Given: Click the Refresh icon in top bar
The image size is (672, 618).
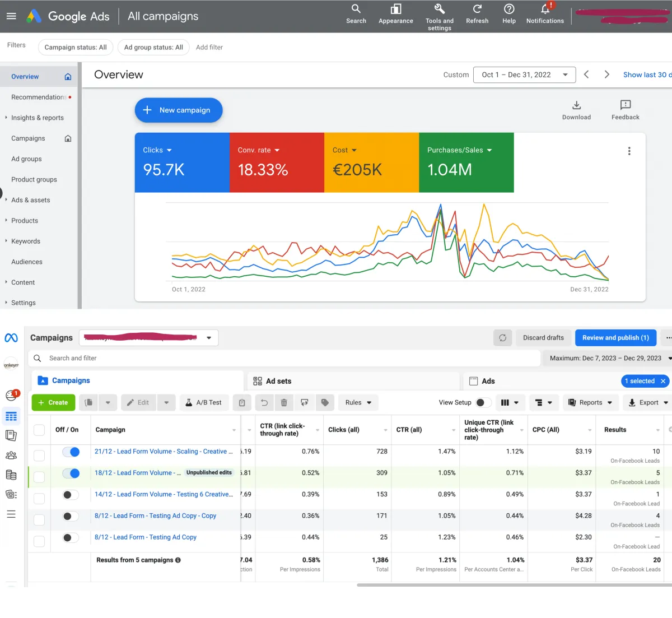Looking at the screenshot, I should [477, 9].
